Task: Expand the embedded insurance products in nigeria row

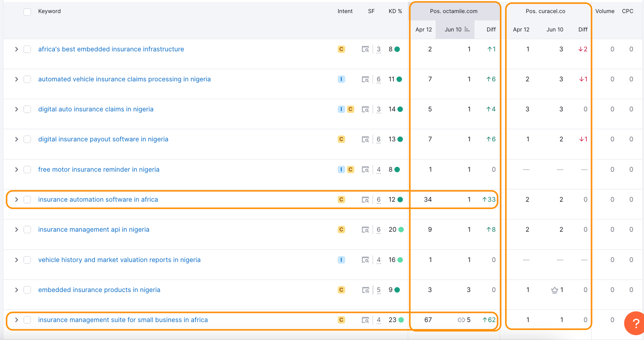Action: point(17,290)
